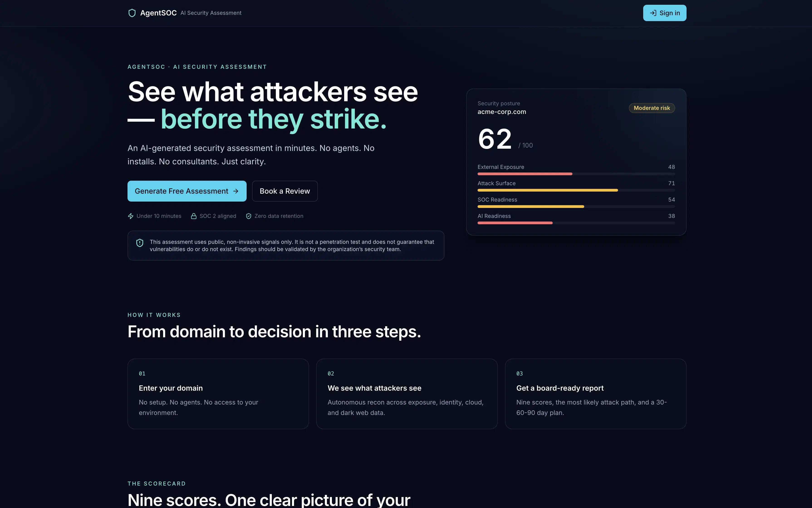Click the AI Security Assessment header subtitle
Viewport: 812px width, 508px height.
(x=211, y=13)
